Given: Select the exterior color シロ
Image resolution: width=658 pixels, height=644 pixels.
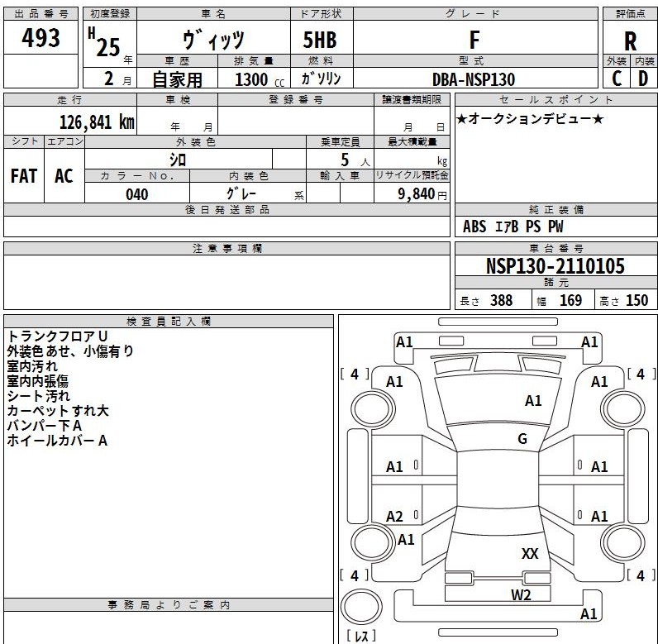Looking at the screenshot, I should [x=178, y=160].
